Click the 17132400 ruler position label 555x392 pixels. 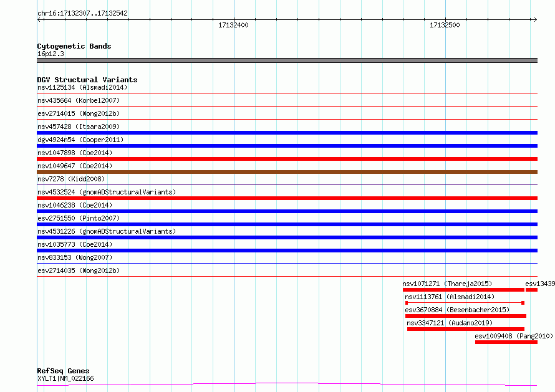tap(233, 25)
